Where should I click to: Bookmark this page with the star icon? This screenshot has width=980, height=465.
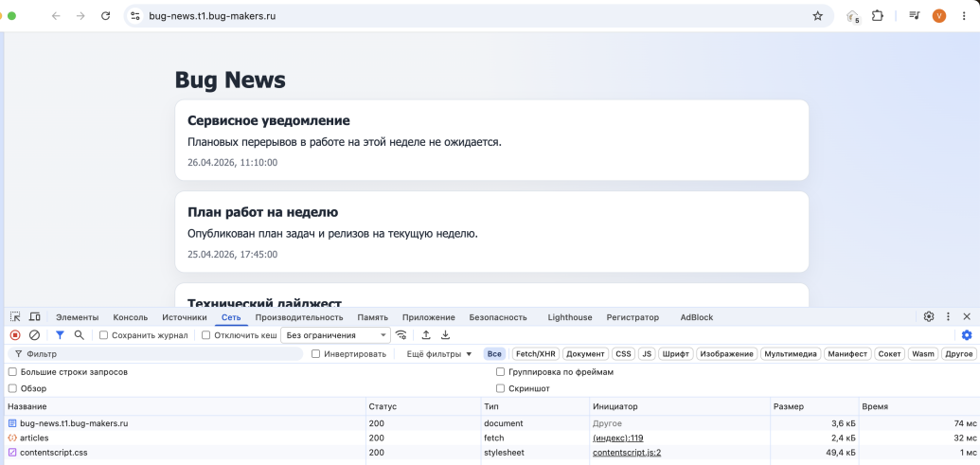[x=817, y=16]
